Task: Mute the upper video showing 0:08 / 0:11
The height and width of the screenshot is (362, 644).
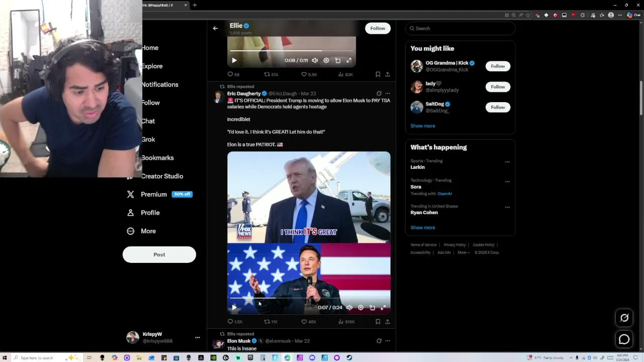Action: 315,60
